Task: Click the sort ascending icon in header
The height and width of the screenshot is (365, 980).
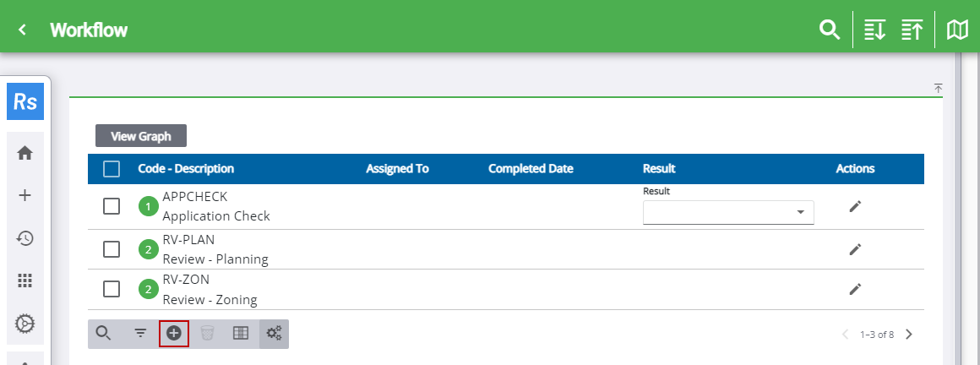Action: click(912, 30)
